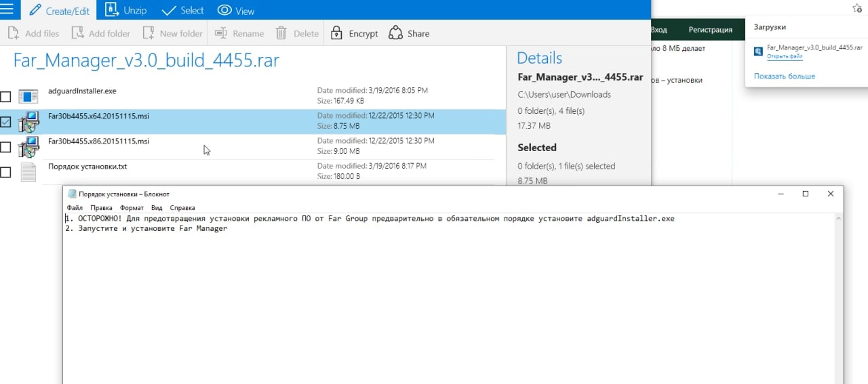This screenshot has width=868, height=384.
Task: Select file Far30b4455.x64.20151115.msi
Action: point(98,116)
